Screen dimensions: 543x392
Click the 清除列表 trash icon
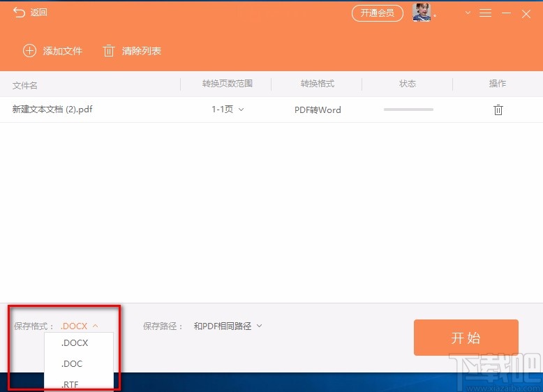[x=108, y=51]
